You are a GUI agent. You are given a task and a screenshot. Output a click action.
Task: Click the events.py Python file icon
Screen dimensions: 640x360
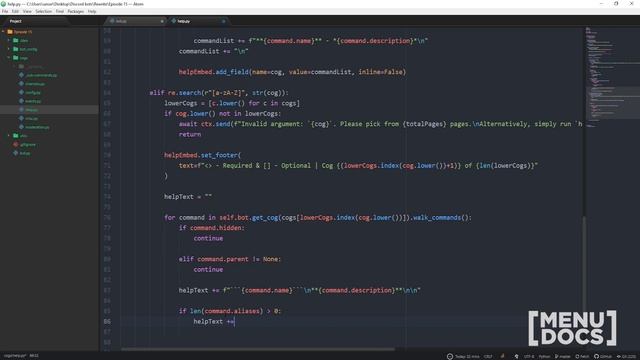(21, 101)
